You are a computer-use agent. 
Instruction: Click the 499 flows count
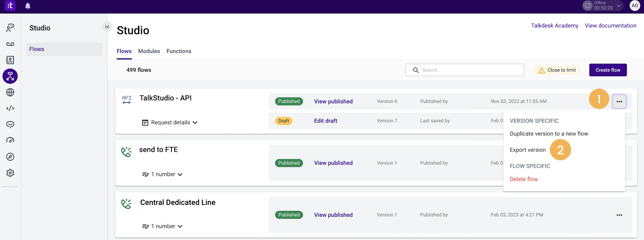(139, 70)
